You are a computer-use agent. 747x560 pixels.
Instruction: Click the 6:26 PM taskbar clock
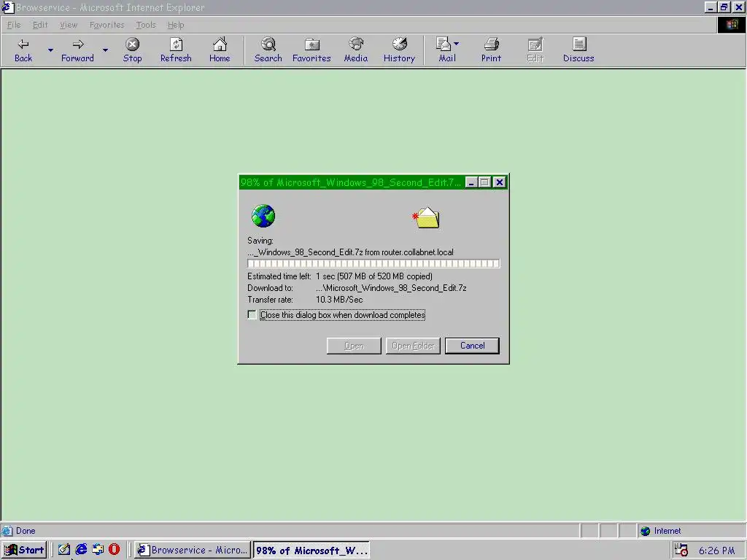[716, 551]
